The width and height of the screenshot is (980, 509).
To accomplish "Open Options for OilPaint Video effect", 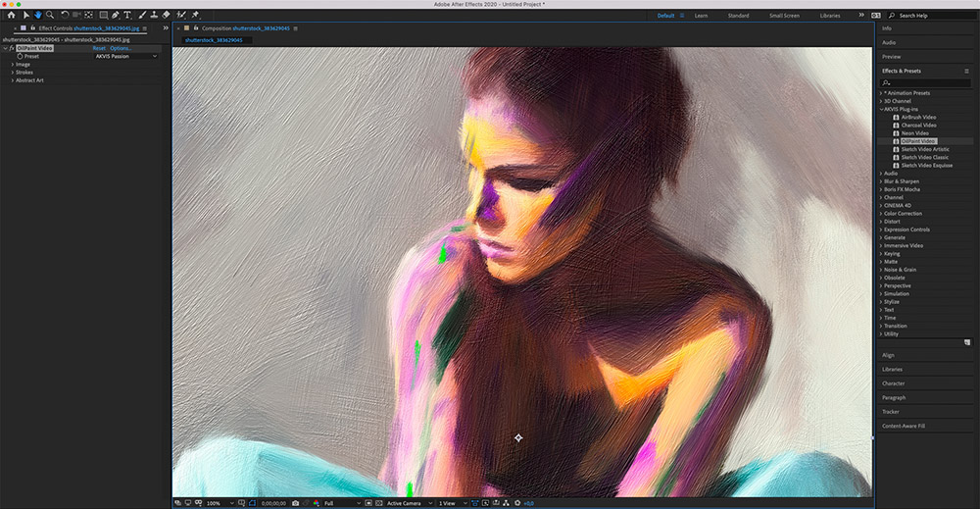I will [121, 48].
